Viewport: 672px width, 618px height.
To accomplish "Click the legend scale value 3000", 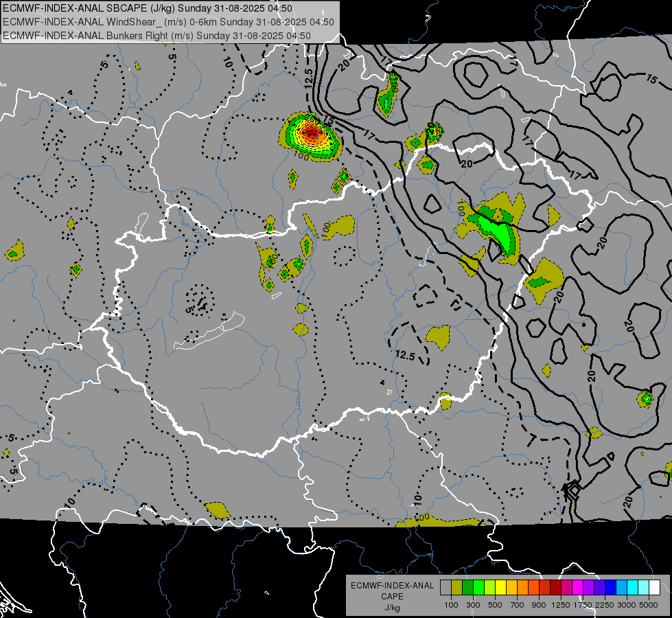I will [627, 605].
